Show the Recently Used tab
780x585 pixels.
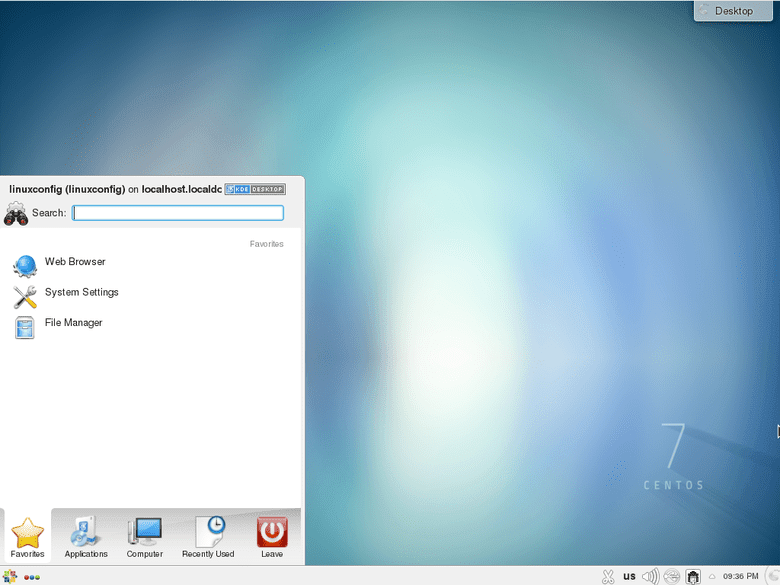208,537
